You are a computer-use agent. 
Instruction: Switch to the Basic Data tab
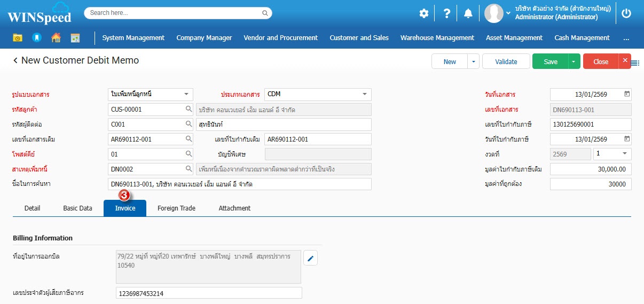[x=77, y=208]
